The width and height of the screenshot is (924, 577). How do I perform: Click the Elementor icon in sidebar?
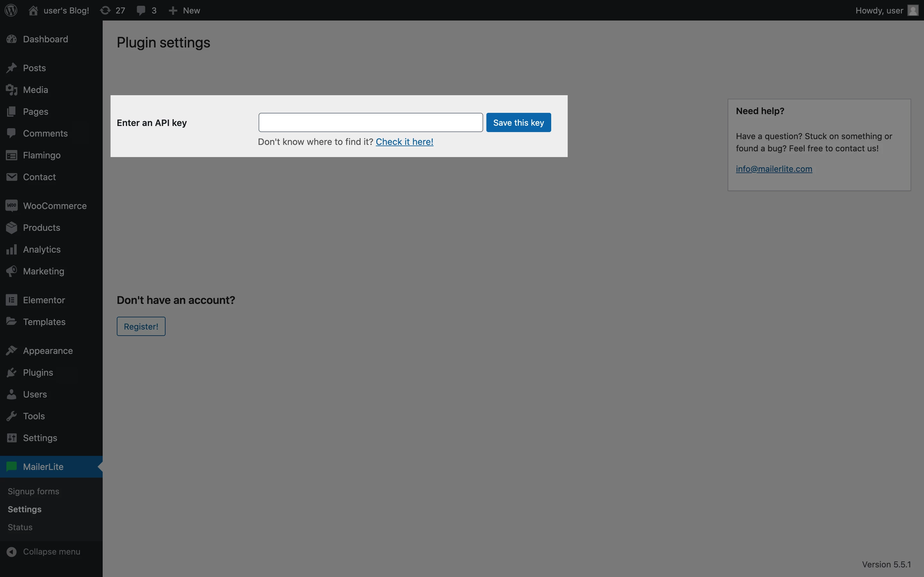click(x=12, y=300)
